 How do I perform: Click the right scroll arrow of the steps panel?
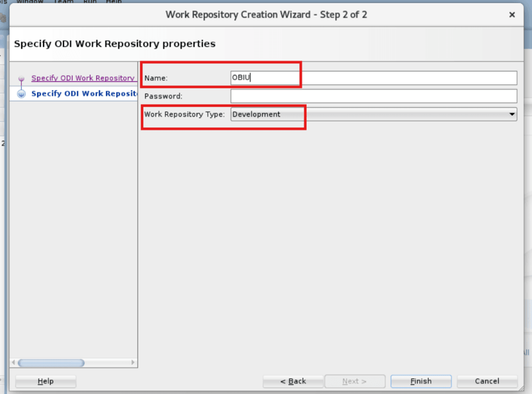click(x=133, y=363)
